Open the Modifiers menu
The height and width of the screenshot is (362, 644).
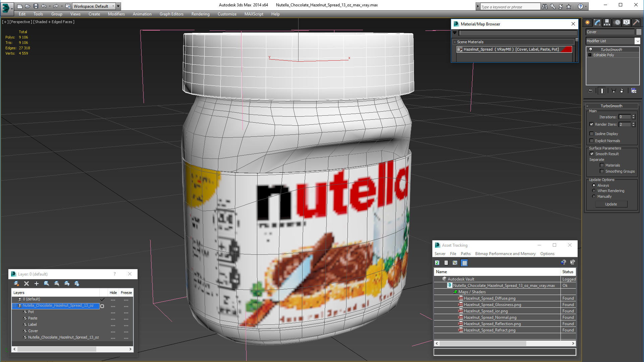[x=116, y=14]
